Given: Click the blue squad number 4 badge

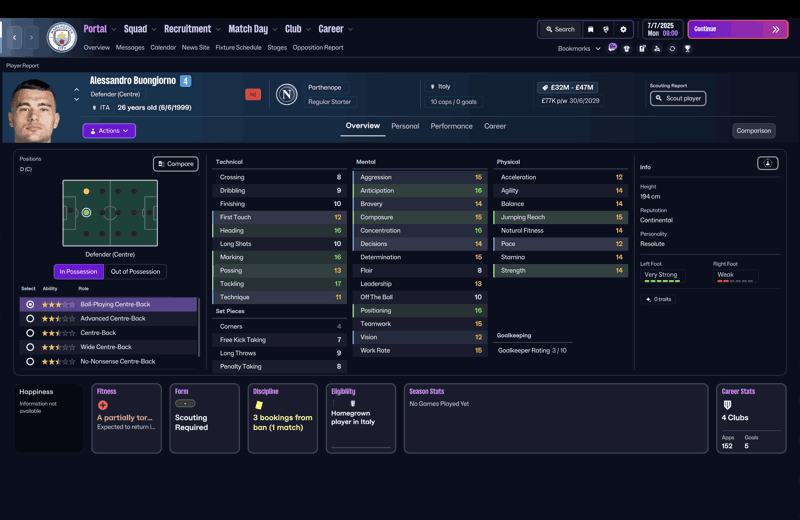Looking at the screenshot, I should 186,81.
